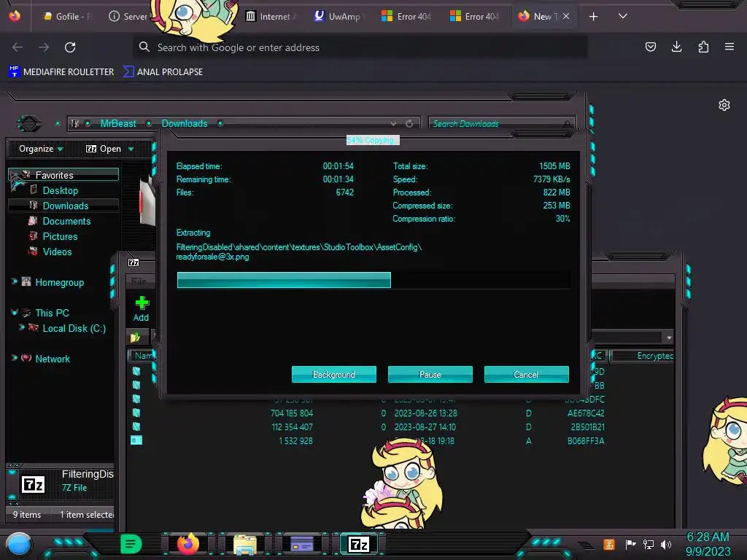Image resolution: width=747 pixels, height=560 pixels.
Task: Expand the Network tree node arrow
Action: coord(15,358)
